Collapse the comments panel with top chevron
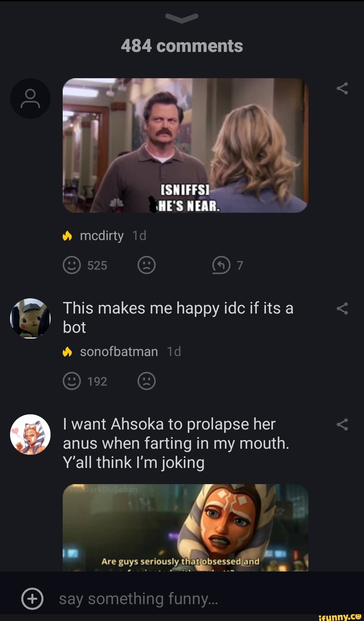364x621 pixels. coord(182,18)
